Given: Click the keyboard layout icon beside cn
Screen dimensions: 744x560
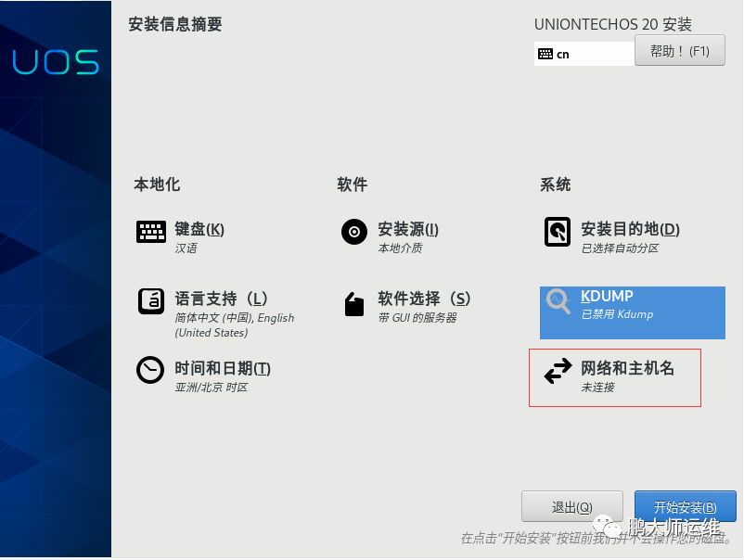Looking at the screenshot, I should pos(545,54).
